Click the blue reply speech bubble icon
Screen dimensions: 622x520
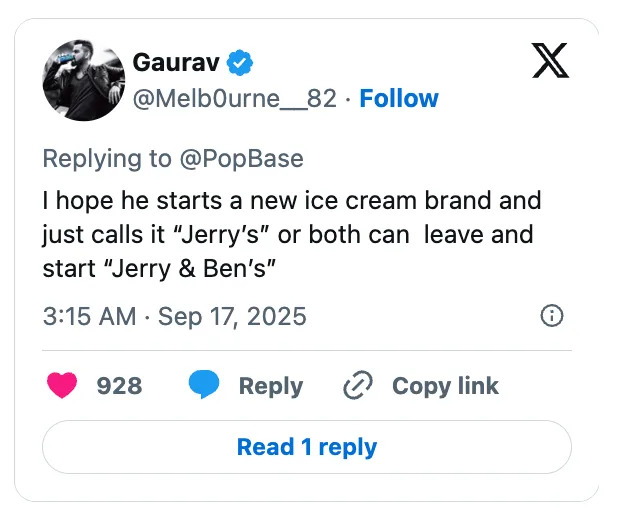click(x=204, y=386)
